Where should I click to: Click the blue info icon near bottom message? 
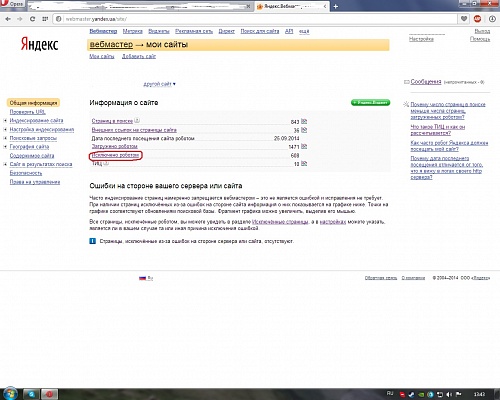92,241
